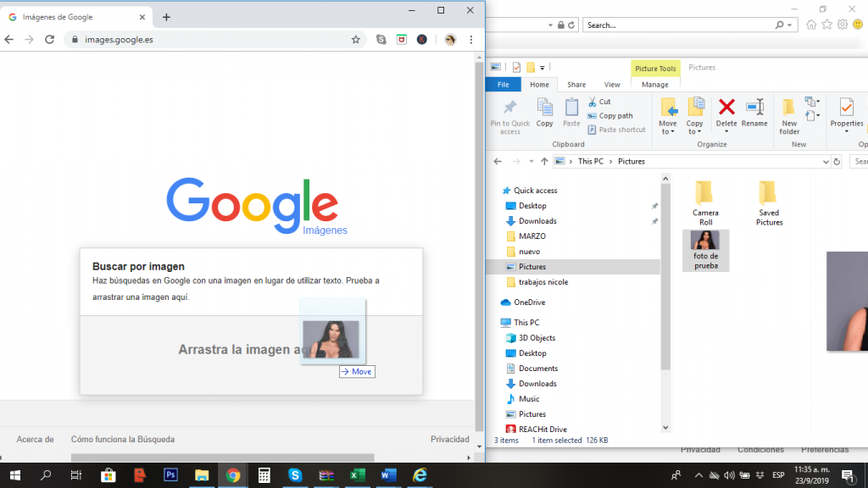Viewport: 868px width, 488px height.
Task: Create a New folder
Action: pos(789,116)
